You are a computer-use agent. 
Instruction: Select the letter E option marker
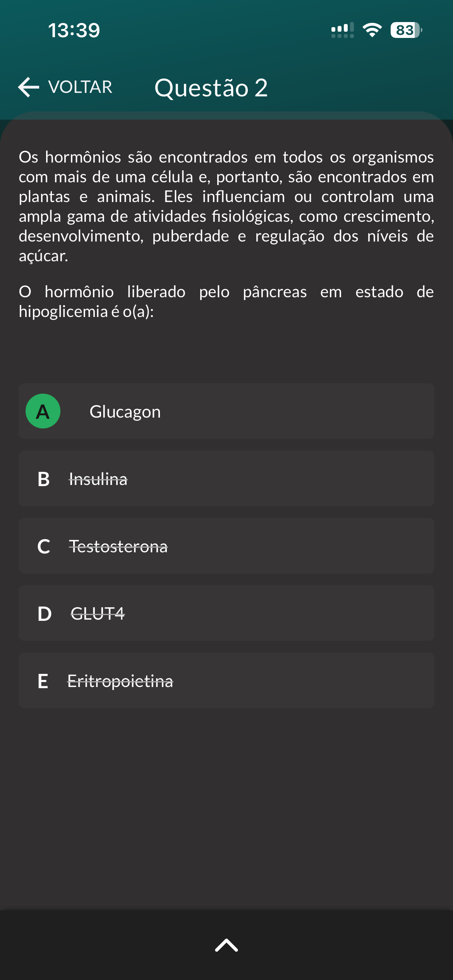[x=43, y=681]
